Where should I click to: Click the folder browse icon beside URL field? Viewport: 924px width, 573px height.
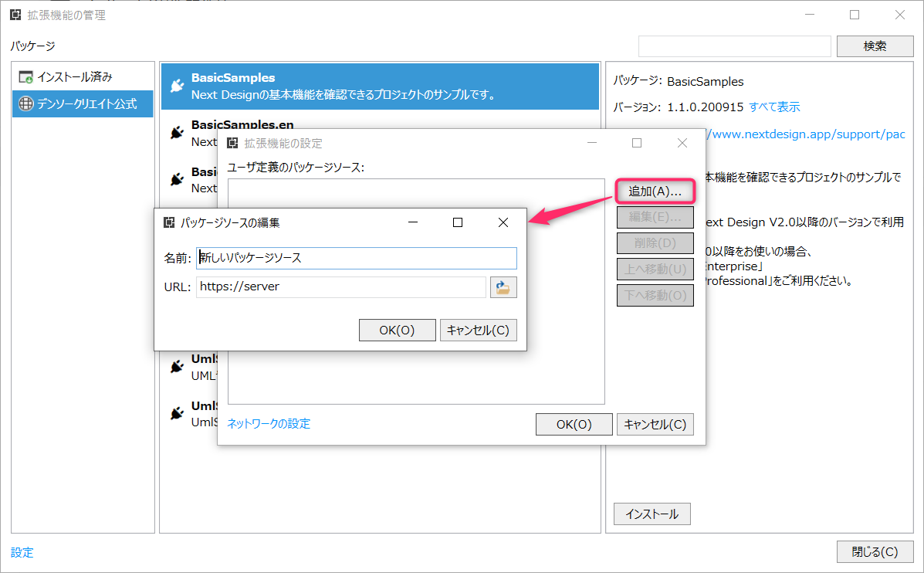(x=503, y=287)
